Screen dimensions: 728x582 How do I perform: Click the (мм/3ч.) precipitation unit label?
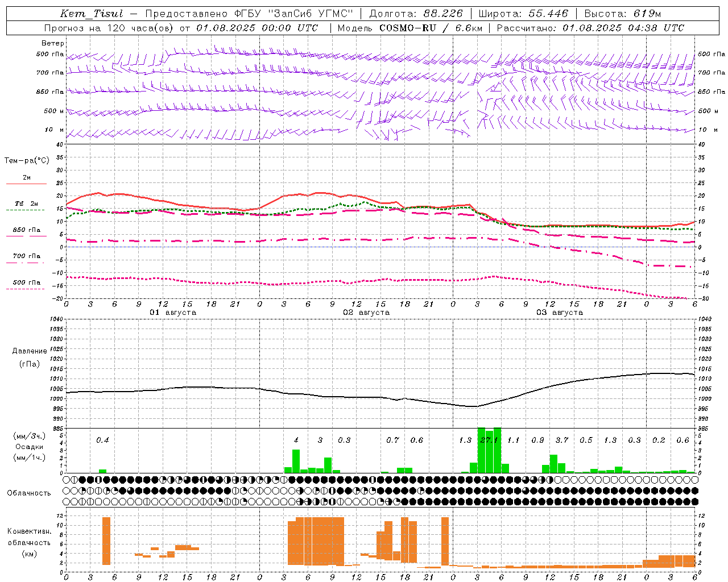(30, 436)
